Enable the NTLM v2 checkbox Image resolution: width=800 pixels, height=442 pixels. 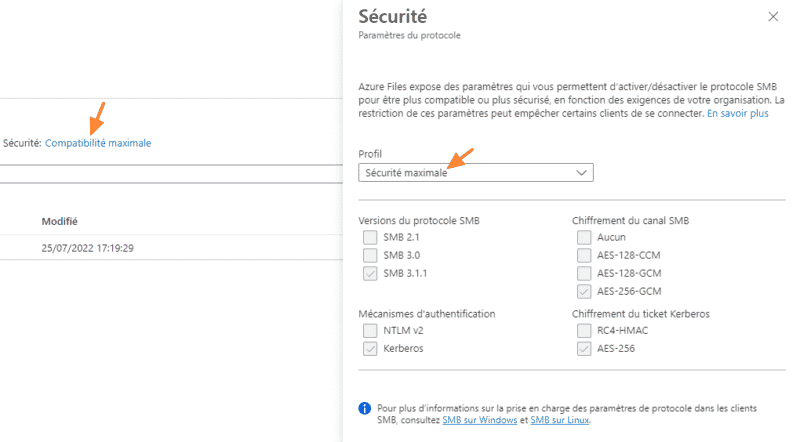(370, 331)
